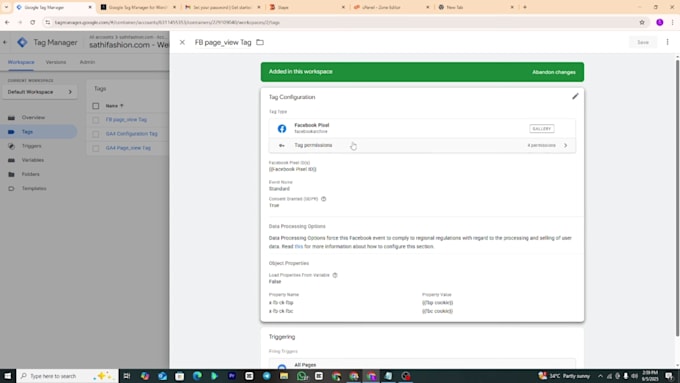
Task: Click Abandon changes in the green banner
Action: tap(554, 72)
